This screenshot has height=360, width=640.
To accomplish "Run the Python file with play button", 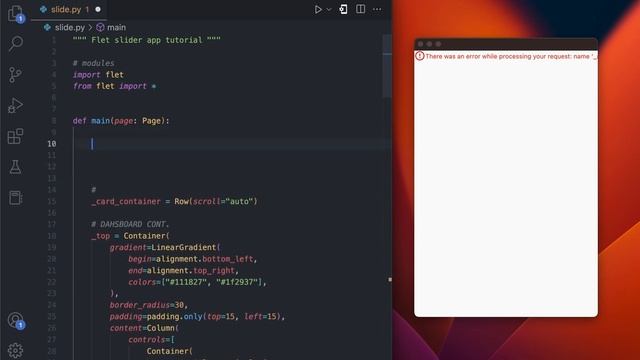I will pyautogui.click(x=318, y=9).
